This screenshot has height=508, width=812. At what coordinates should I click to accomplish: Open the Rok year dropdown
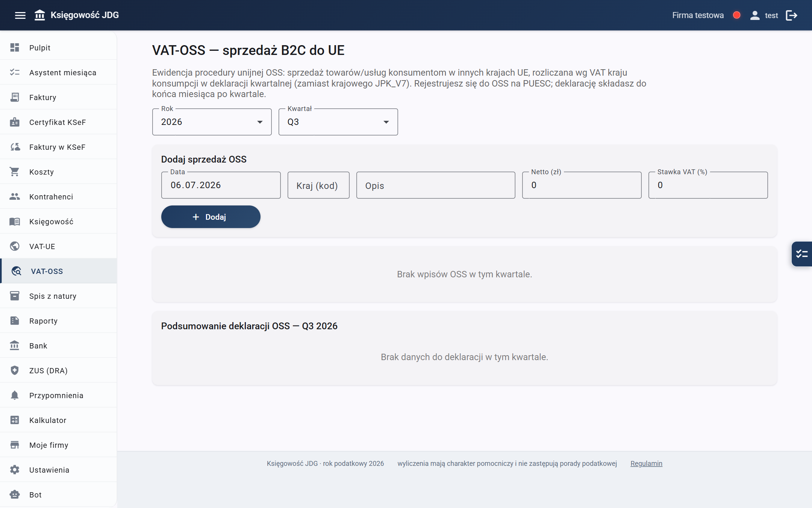tap(212, 122)
